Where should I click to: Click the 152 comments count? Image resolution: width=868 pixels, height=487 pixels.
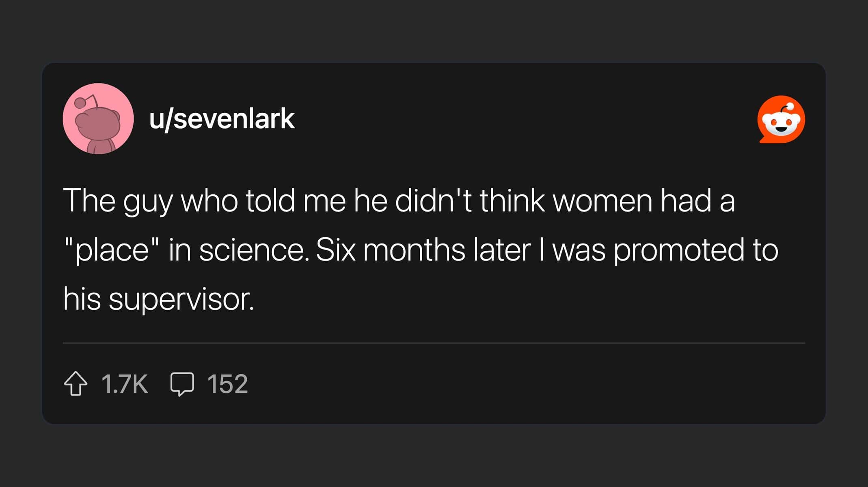click(x=227, y=384)
